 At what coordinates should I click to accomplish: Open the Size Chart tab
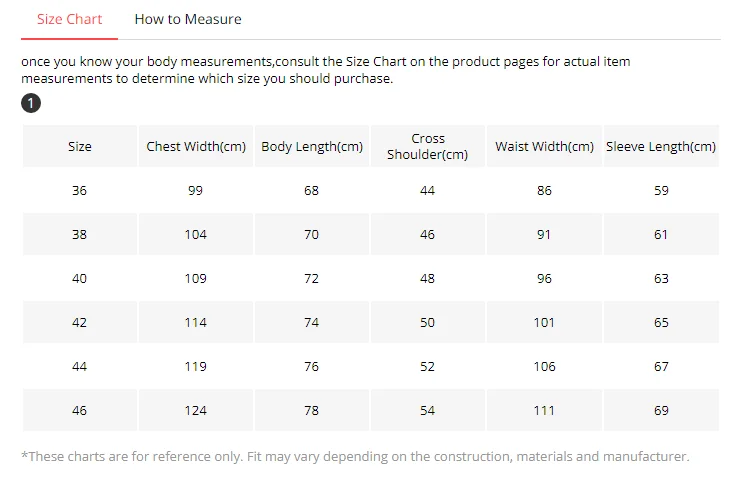(69, 19)
